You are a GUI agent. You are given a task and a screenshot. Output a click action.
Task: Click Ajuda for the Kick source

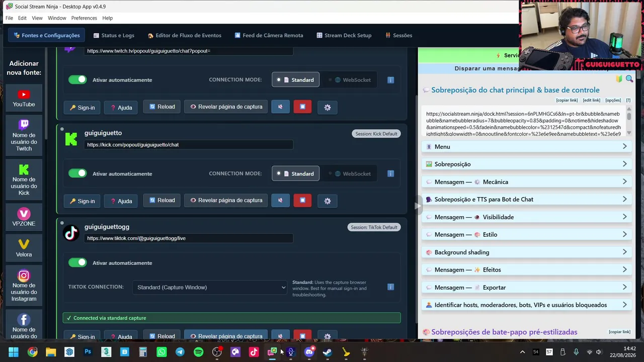pos(121,201)
